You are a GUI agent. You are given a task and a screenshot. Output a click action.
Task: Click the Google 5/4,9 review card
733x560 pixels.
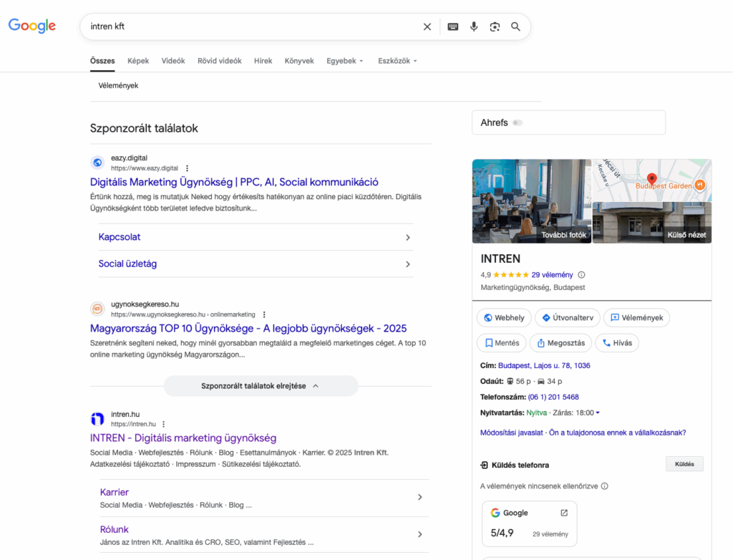pos(529,523)
